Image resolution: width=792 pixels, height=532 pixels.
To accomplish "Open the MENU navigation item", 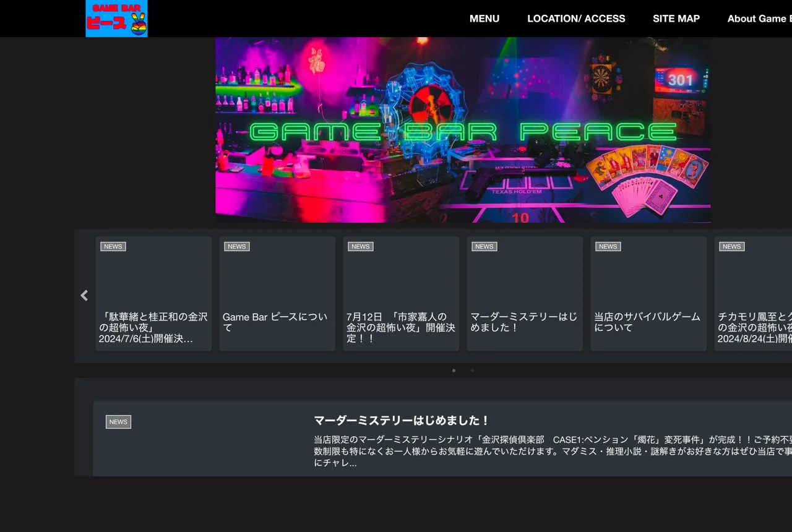I will coord(484,19).
